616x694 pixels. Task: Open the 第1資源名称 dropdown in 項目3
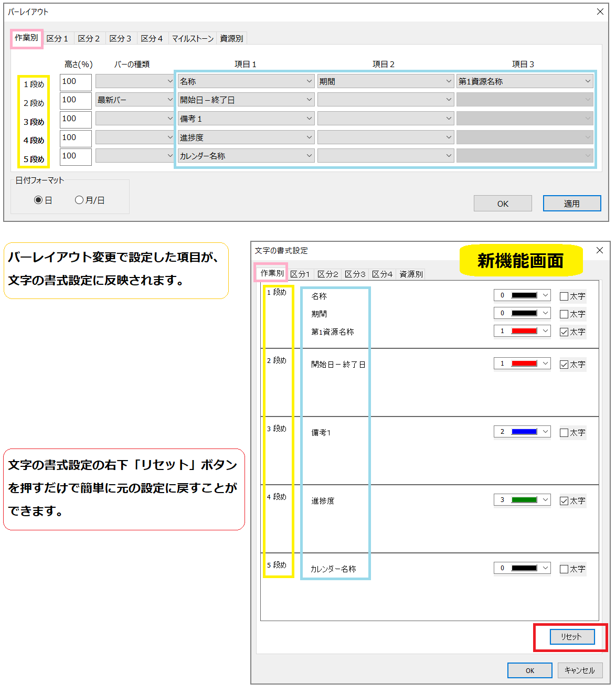tap(524, 81)
